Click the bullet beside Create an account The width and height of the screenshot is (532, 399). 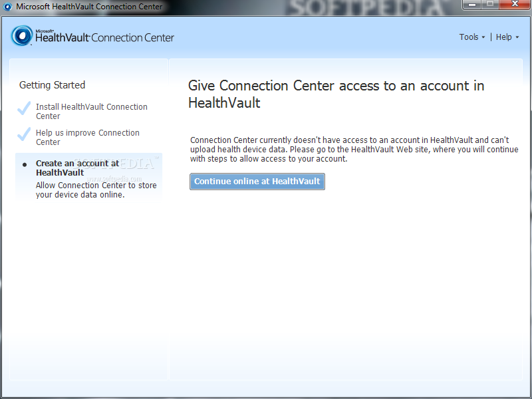(x=25, y=165)
